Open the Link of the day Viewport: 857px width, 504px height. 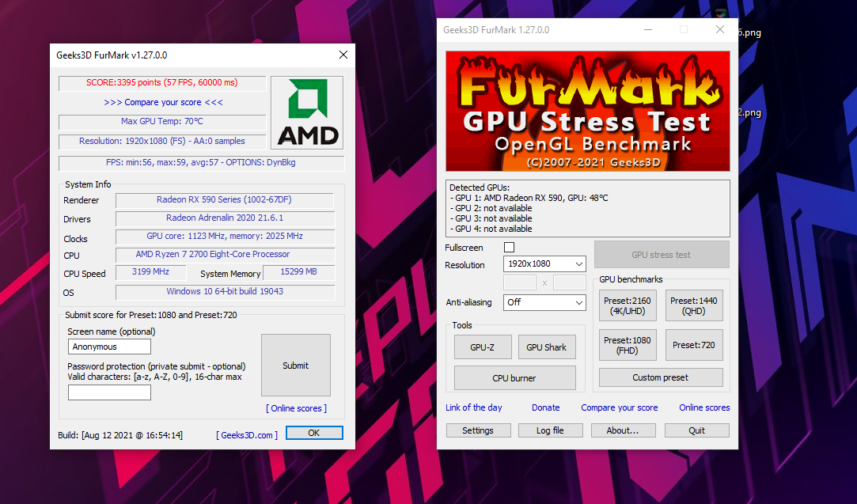[473, 407]
